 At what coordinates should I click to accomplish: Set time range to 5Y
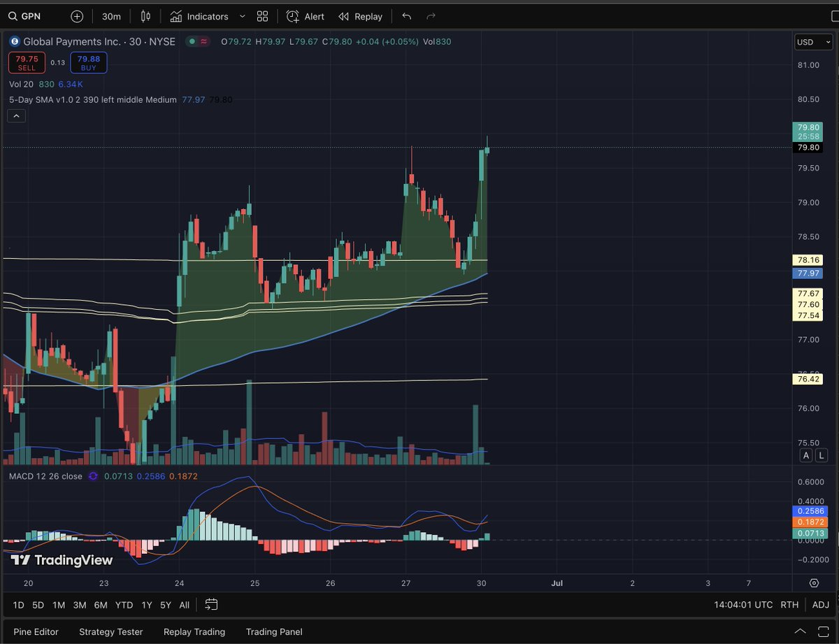click(166, 605)
